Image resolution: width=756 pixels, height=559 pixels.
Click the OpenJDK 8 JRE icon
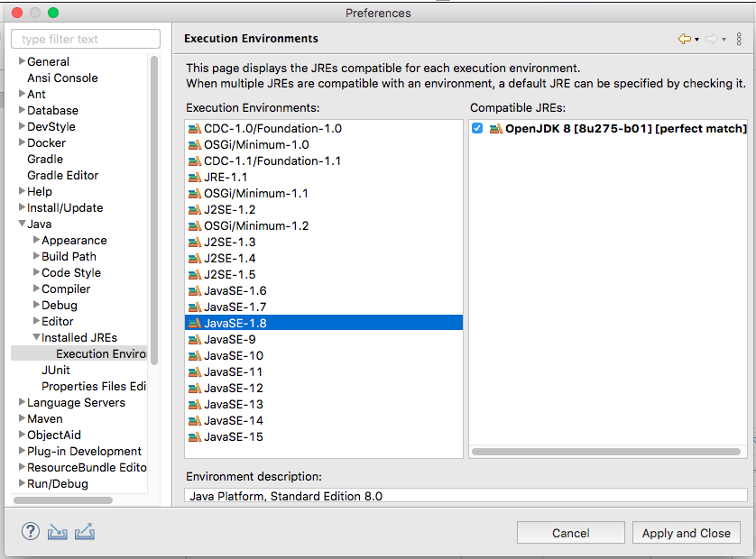point(495,129)
